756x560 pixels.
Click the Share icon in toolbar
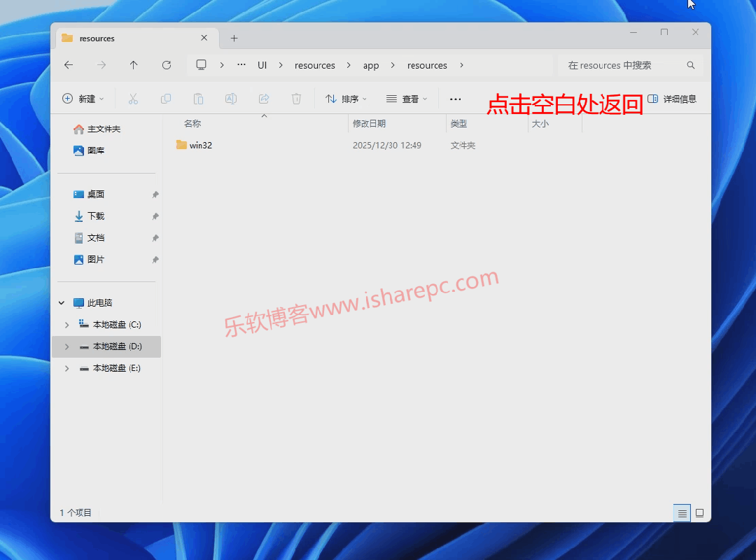point(264,99)
